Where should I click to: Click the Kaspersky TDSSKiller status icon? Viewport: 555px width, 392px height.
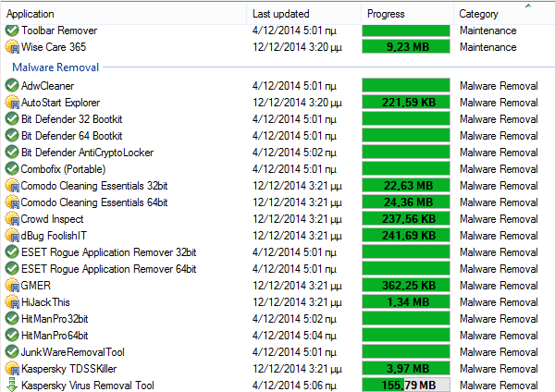(x=12, y=368)
